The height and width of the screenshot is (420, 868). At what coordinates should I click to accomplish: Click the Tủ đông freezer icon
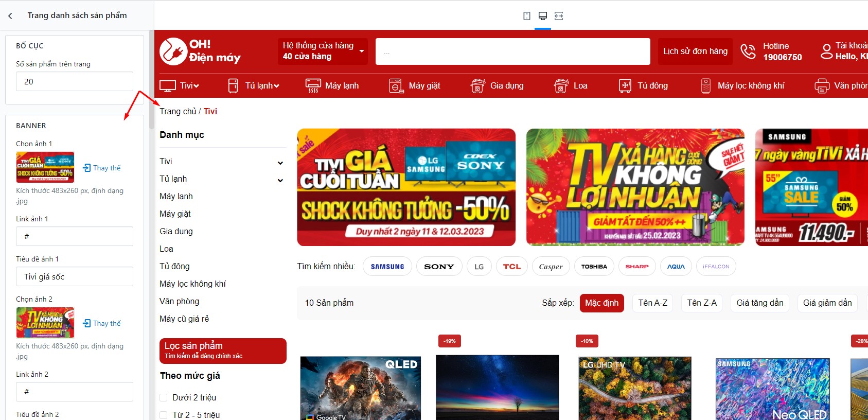625,86
